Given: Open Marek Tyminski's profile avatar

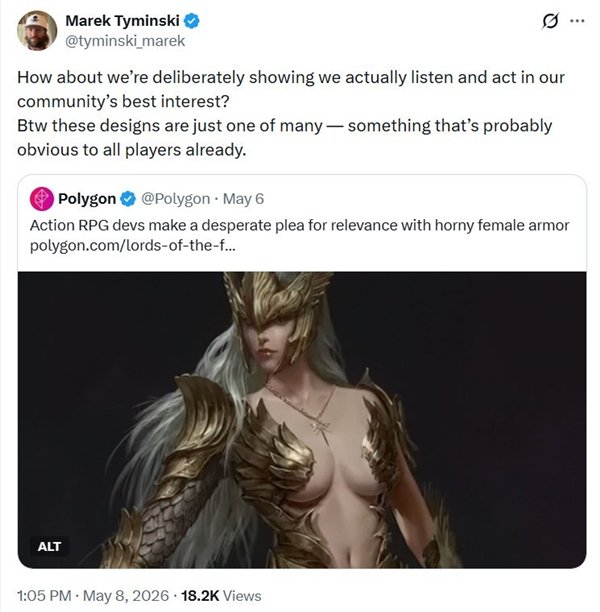Looking at the screenshot, I should point(37,30).
